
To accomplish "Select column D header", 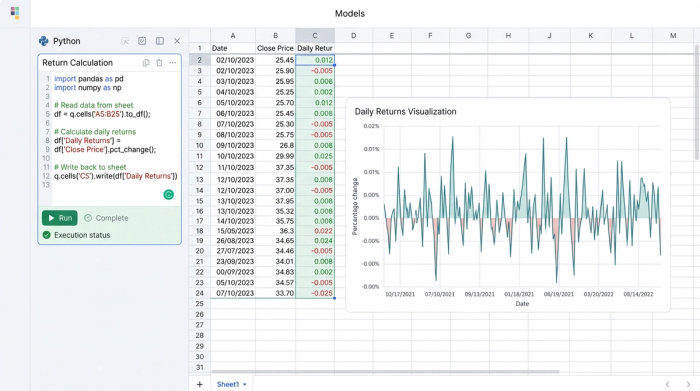I will [354, 36].
